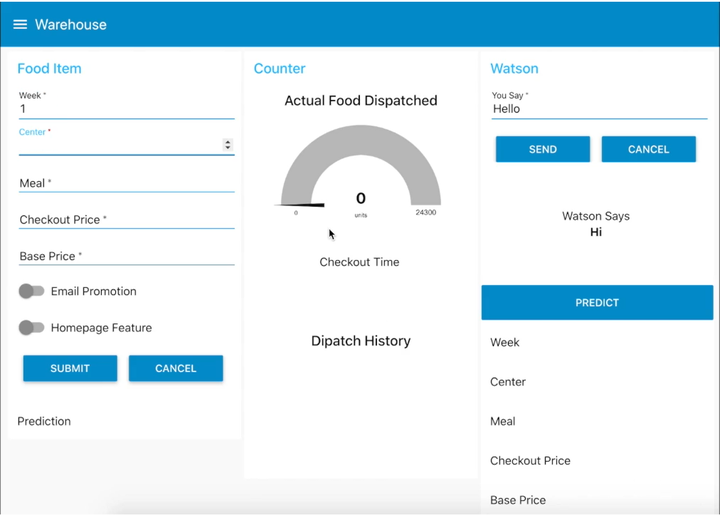Select the Checkout Price field

[126, 220]
